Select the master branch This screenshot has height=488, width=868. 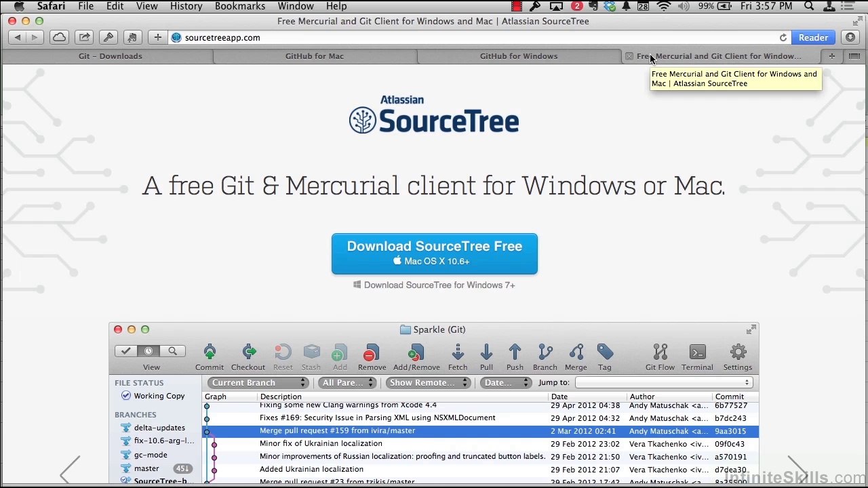[146, 468]
